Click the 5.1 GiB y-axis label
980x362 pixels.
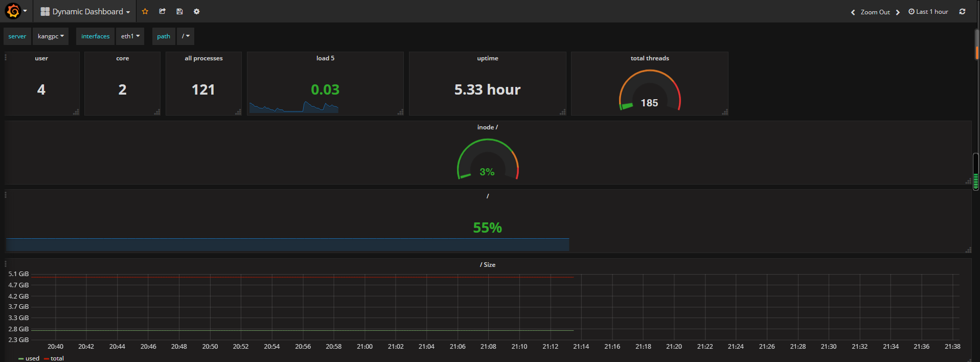19,274
